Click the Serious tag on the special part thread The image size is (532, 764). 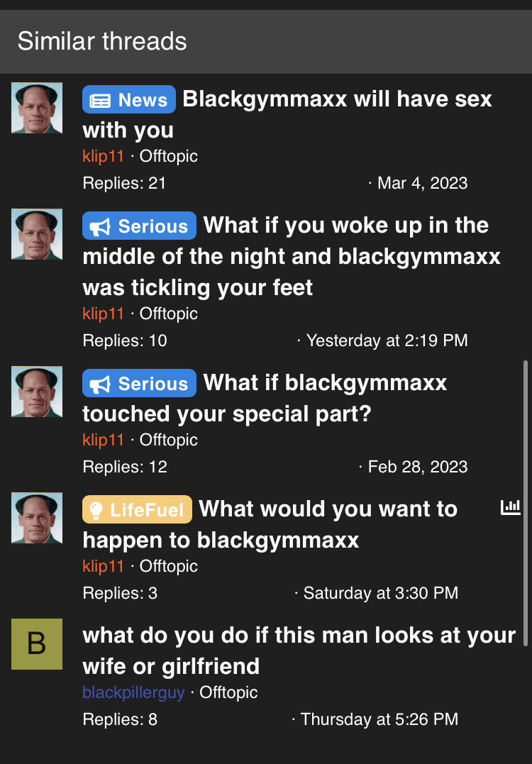point(139,383)
